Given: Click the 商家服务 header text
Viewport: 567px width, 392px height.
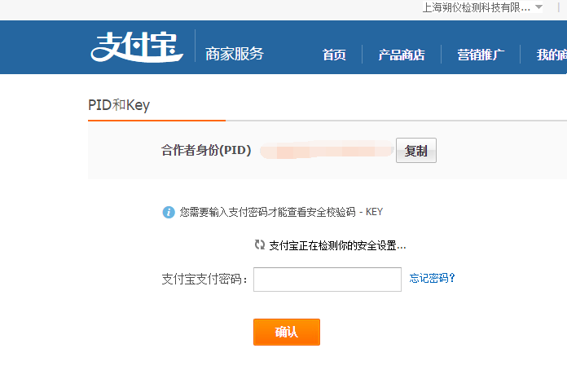Looking at the screenshot, I should pyautogui.click(x=235, y=54).
